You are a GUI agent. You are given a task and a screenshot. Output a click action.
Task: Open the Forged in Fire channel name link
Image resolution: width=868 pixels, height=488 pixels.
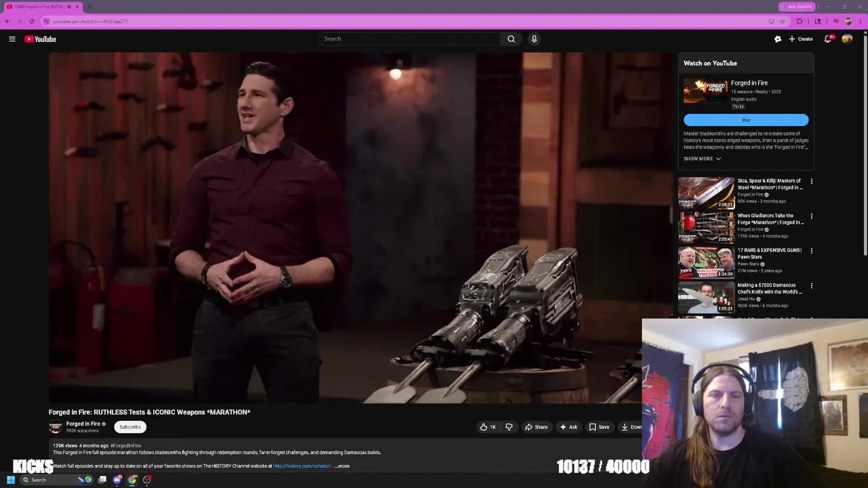tap(83, 424)
